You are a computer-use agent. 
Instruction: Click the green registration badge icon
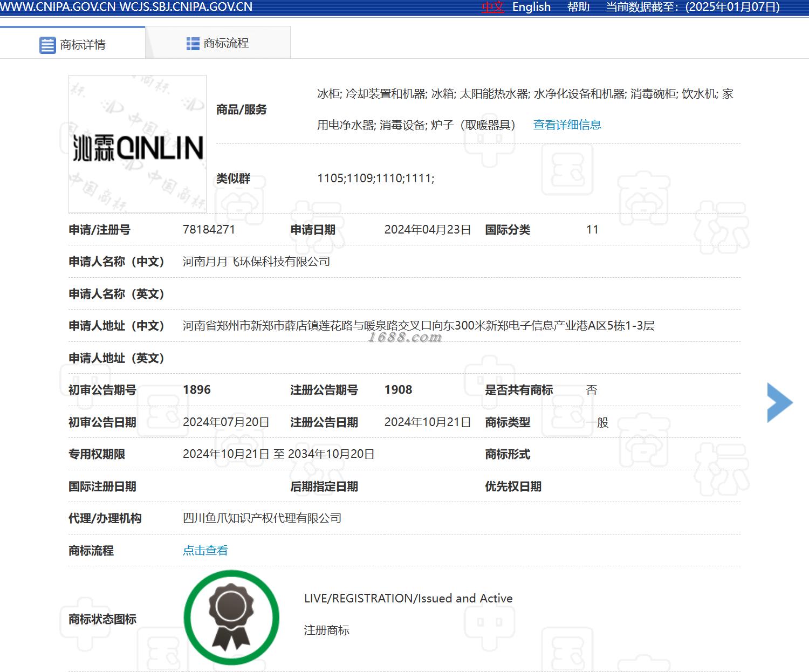coord(232,618)
